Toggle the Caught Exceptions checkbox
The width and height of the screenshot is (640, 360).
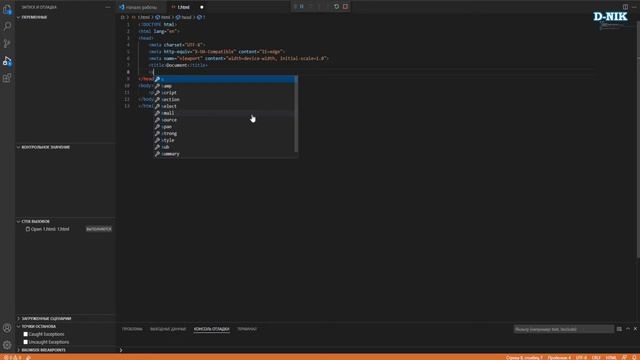pyautogui.click(x=26, y=334)
